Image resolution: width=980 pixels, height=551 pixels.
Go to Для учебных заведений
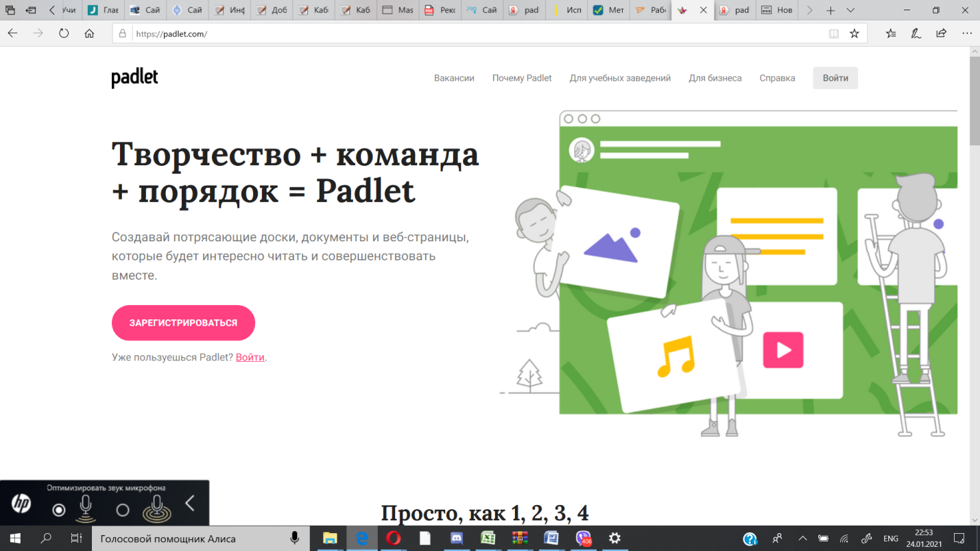point(620,78)
